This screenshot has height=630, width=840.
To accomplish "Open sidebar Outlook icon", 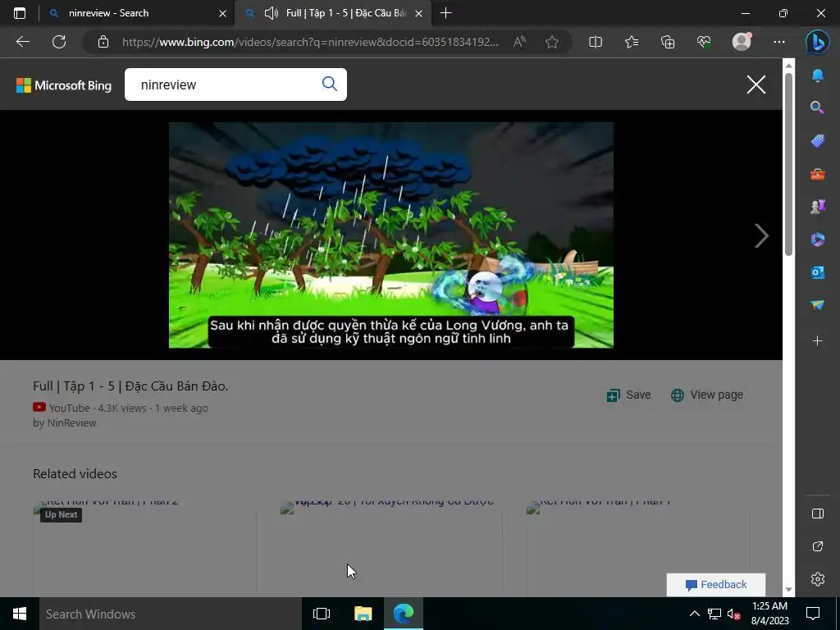I will (818, 272).
